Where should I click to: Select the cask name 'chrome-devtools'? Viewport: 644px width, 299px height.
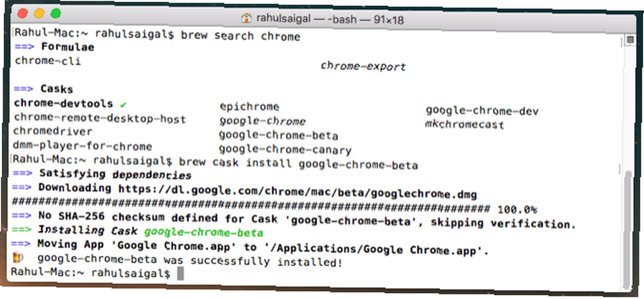(63, 104)
